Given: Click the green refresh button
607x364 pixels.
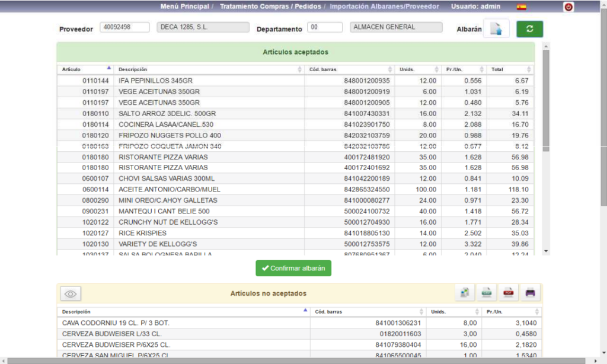Looking at the screenshot, I should [529, 29].
